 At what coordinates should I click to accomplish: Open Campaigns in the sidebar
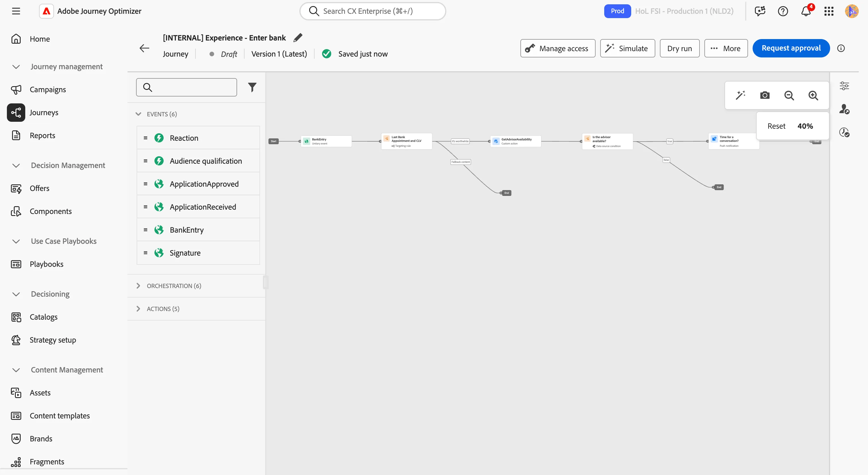48,89
